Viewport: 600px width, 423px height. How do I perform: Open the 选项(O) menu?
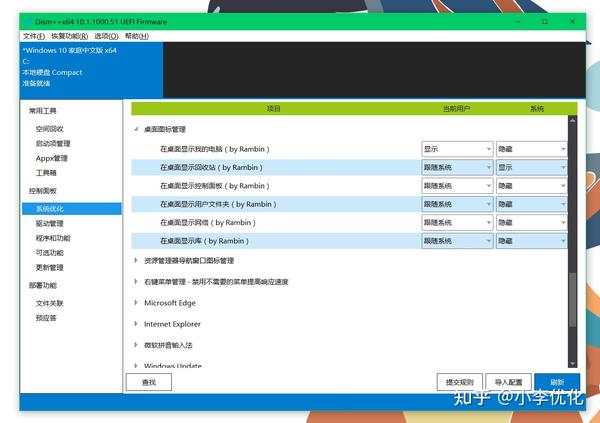pos(106,36)
